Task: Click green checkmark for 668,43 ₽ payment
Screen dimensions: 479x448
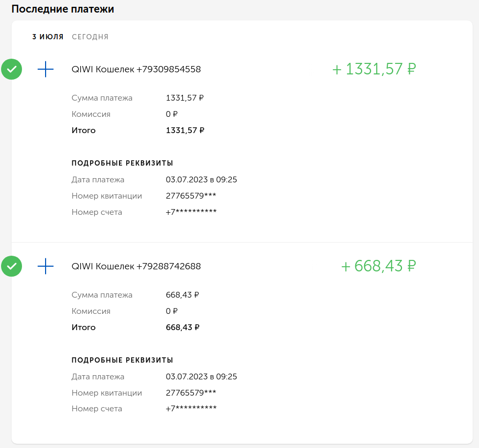Action: click(x=12, y=266)
